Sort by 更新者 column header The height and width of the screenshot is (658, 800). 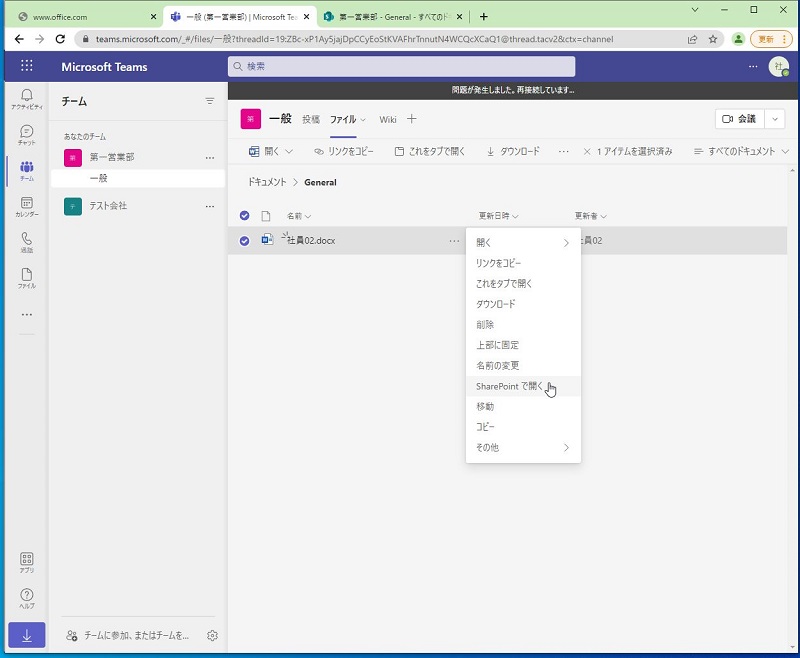[x=590, y=216]
